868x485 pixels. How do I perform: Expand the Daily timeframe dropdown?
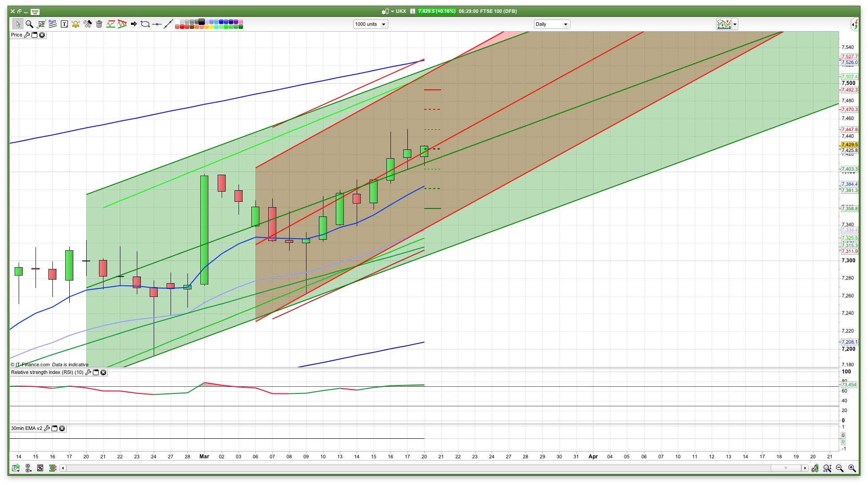(565, 24)
